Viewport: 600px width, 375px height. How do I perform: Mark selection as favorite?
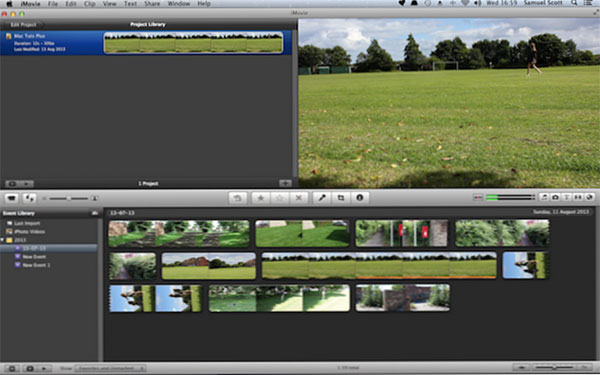[x=261, y=198]
